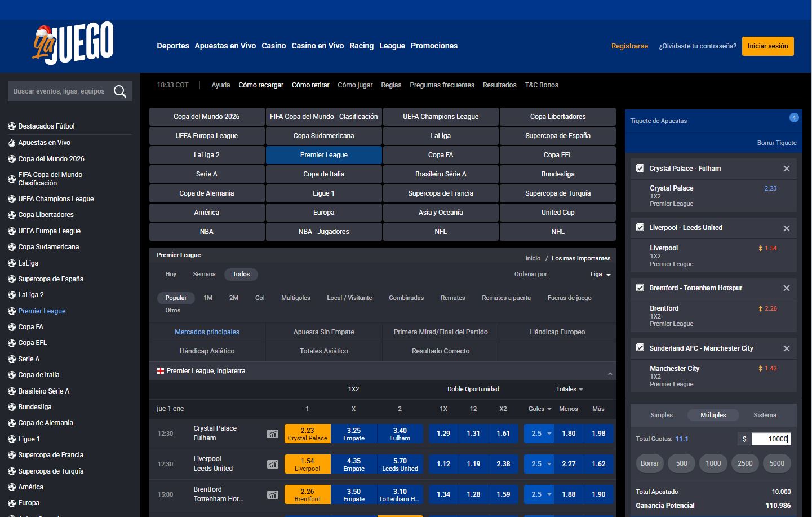The width and height of the screenshot is (812, 517).
Task: Open statistics icon for Brentford vs Tottenham
Action: [273, 494]
